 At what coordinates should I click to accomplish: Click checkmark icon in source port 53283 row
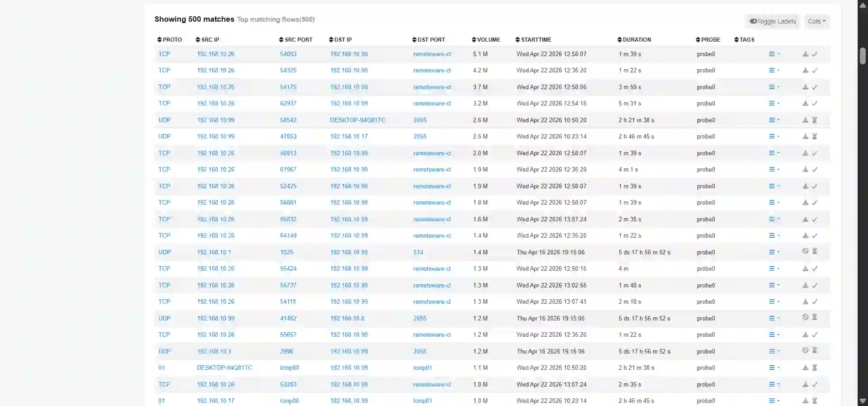815,384
